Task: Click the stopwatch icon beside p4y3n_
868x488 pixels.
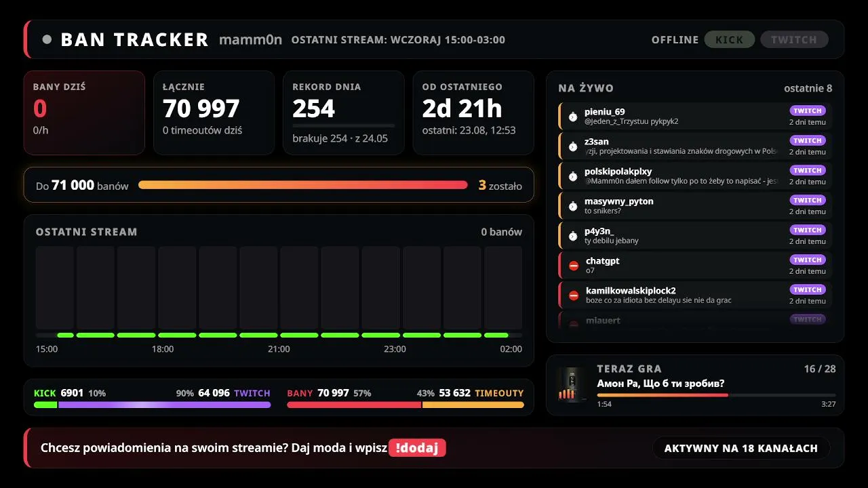Action: point(573,236)
